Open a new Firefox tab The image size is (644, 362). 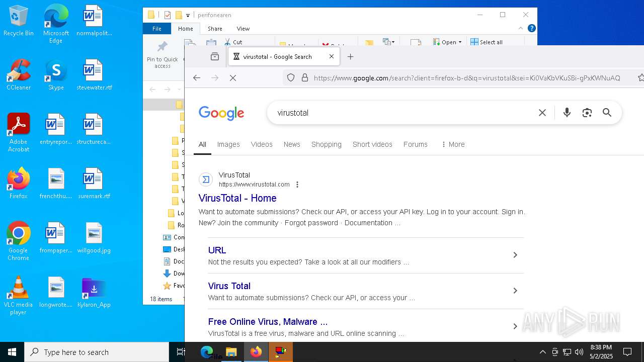[x=351, y=57]
